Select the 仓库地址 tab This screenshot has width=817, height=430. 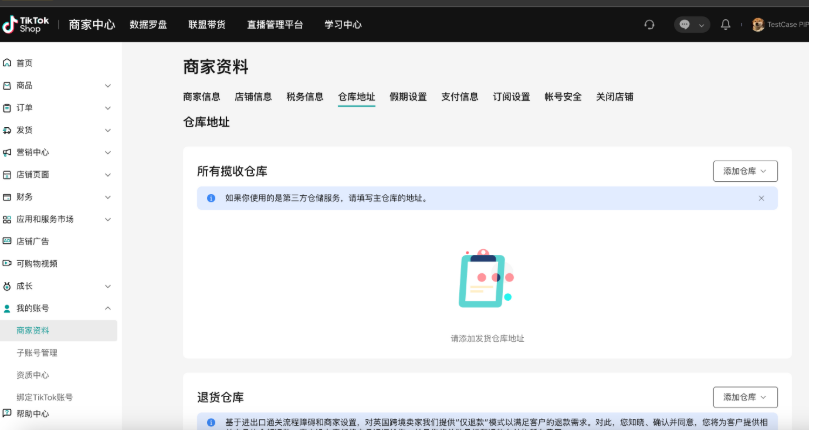[356, 97]
